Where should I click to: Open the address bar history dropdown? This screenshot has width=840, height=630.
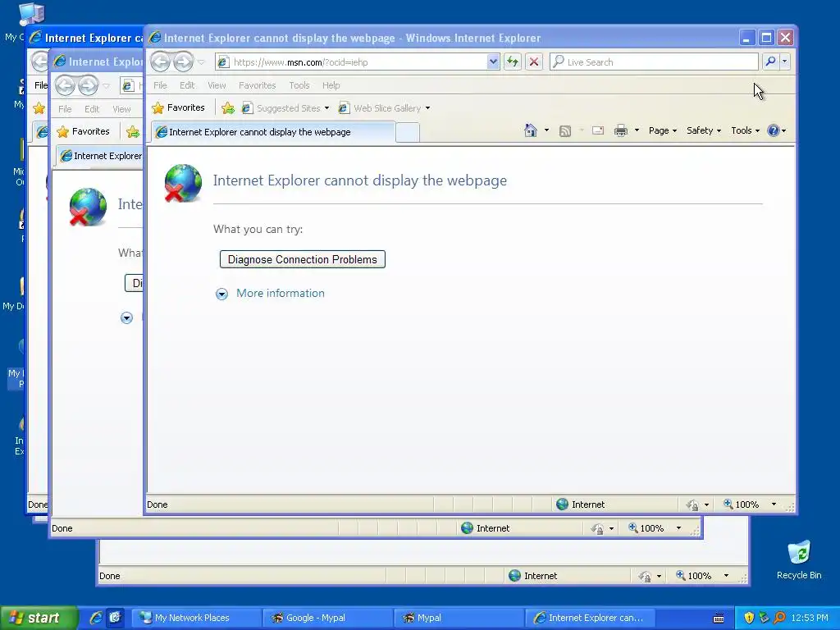click(x=493, y=62)
